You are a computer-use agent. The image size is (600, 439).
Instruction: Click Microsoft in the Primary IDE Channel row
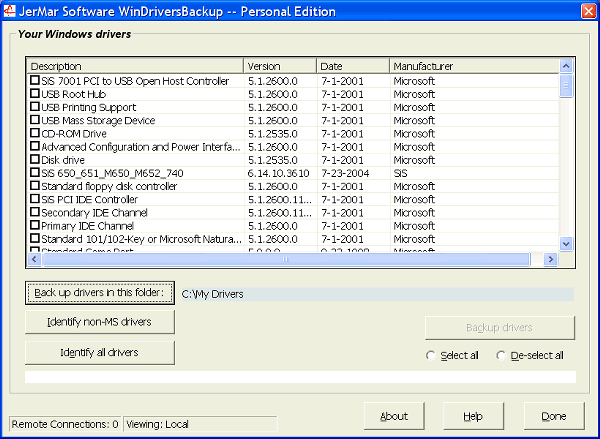click(x=414, y=226)
